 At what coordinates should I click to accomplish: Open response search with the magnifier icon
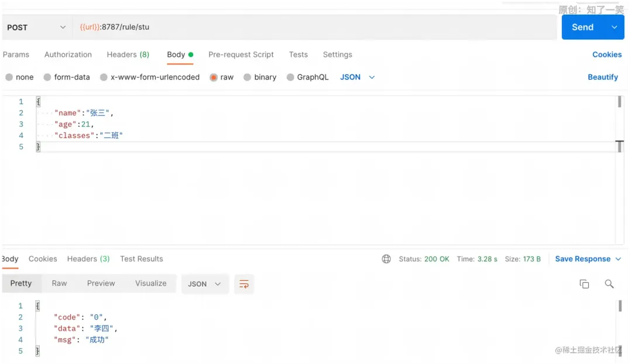(x=609, y=284)
